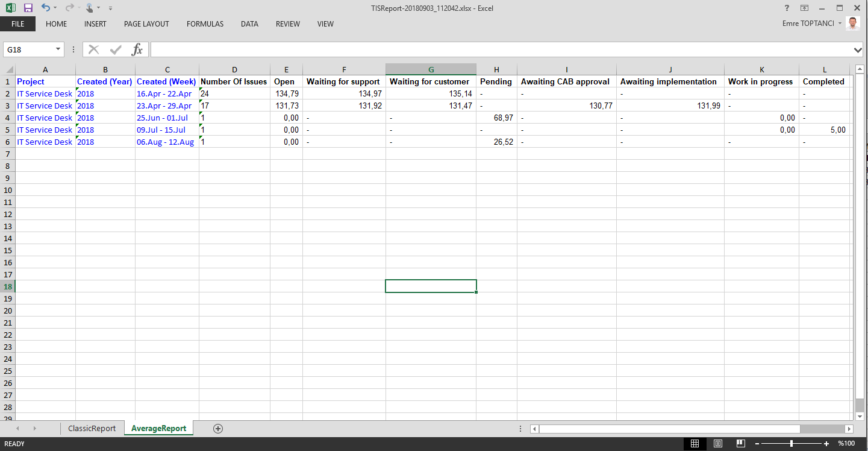Image resolution: width=868 pixels, height=451 pixels.
Task: Switch to the ClassicReport sheet tab
Action: [92, 429]
